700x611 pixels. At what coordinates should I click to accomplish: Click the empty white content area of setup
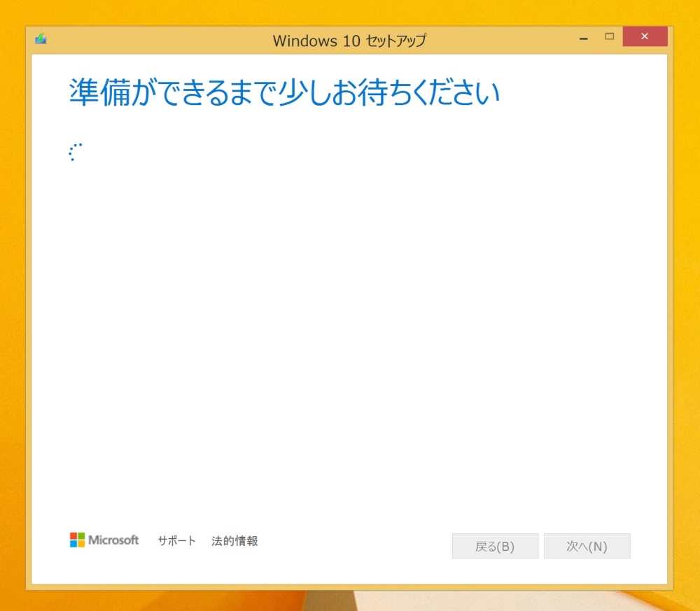click(x=350, y=315)
